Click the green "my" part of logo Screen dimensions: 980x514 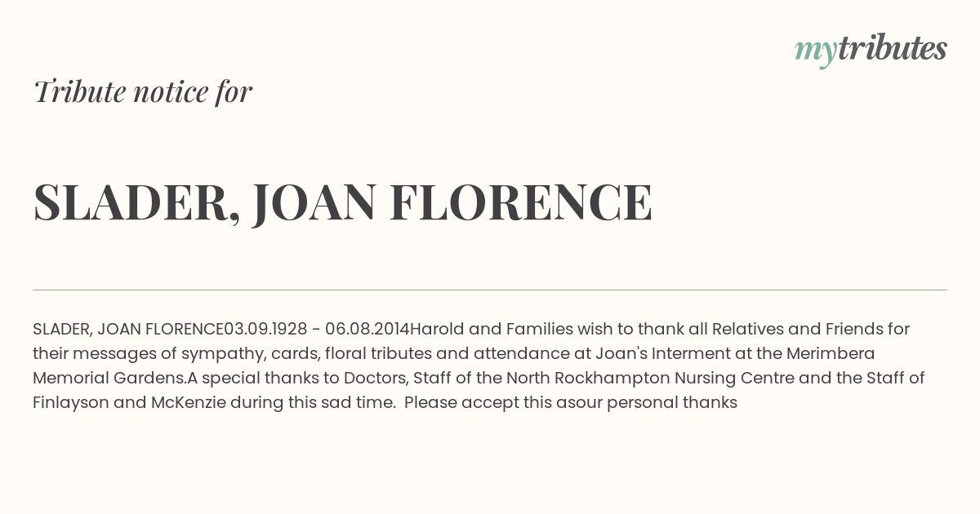coord(816,52)
